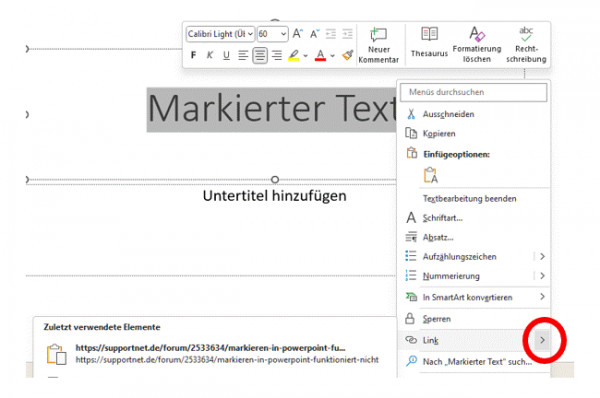600x398 pixels.
Task: Decrease list indent level icon
Action: (331, 34)
